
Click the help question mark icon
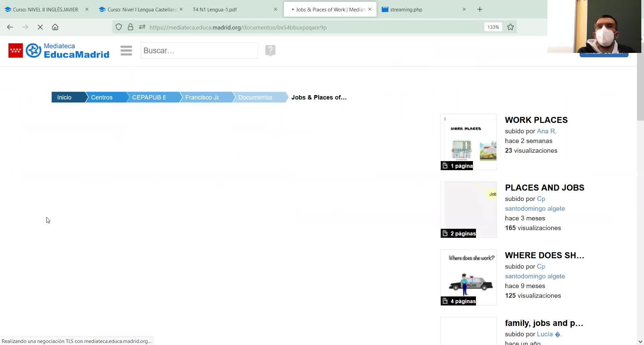(270, 51)
